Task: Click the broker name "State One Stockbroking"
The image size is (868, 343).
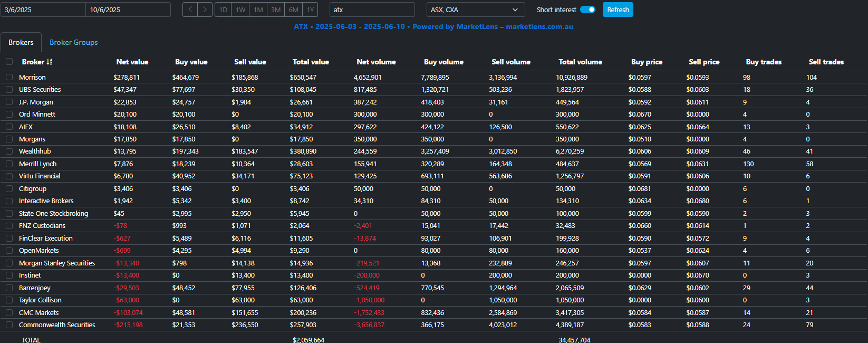Action: [x=54, y=213]
